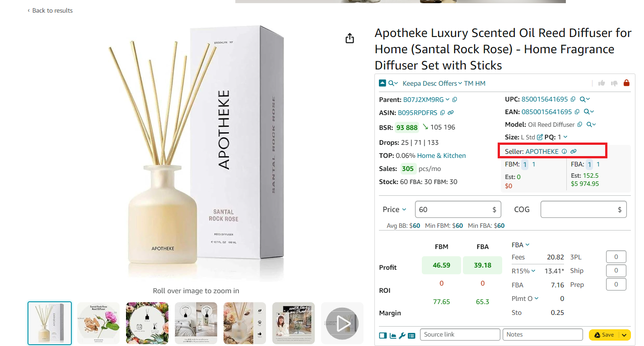This screenshot has height=346, width=644.
Task: Collapse the panel with the up-arrow toggle
Action: tap(383, 83)
